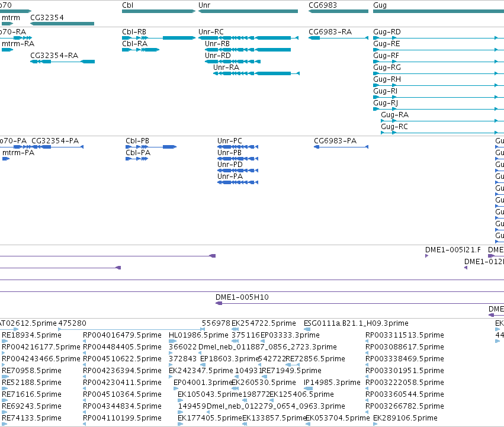Click the EK105043.5prime EST glyph
The height and width of the screenshot is (427, 504).
(180, 400)
